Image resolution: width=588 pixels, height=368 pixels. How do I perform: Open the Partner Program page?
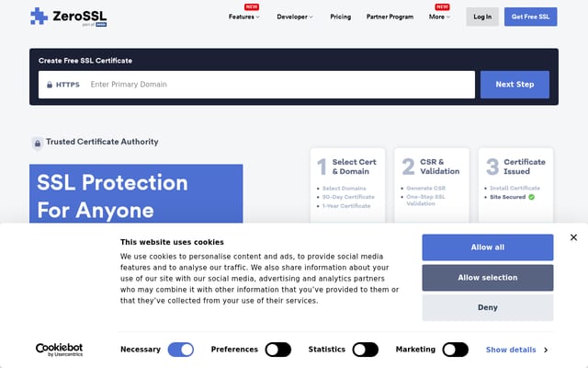point(390,17)
